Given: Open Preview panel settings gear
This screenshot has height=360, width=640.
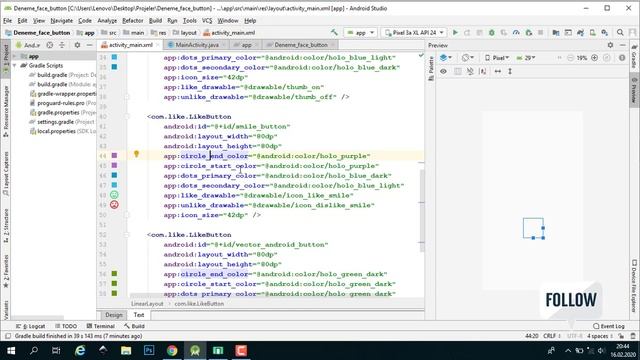Looking at the screenshot, I should pyautogui.click(x=610, y=45).
